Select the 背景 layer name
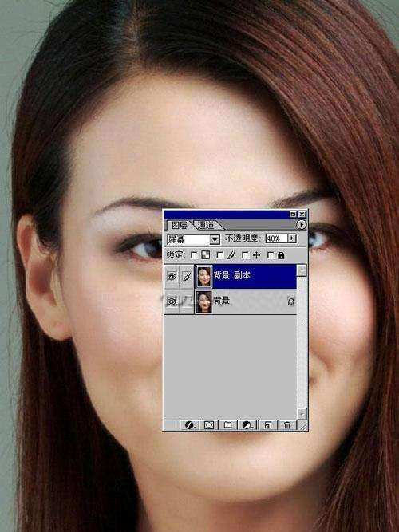Image resolution: width=399 pixels, height=532 pixels. 221,301
